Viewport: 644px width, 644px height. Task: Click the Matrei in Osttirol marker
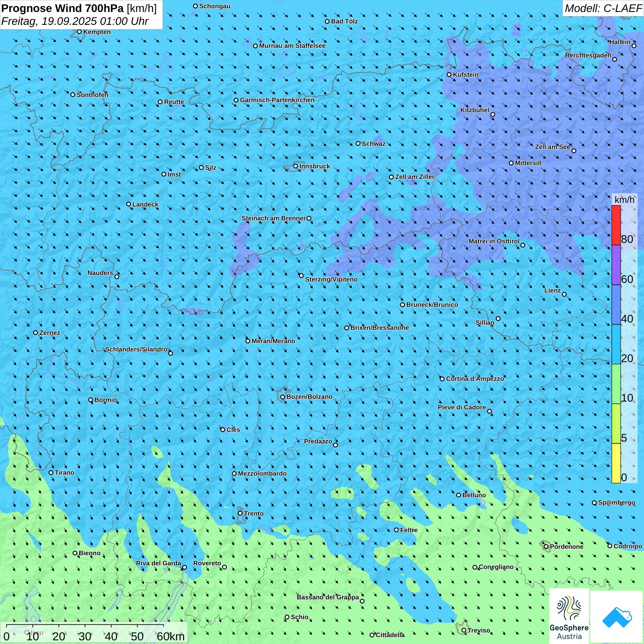pyautogui.click(x=523, y=245)
